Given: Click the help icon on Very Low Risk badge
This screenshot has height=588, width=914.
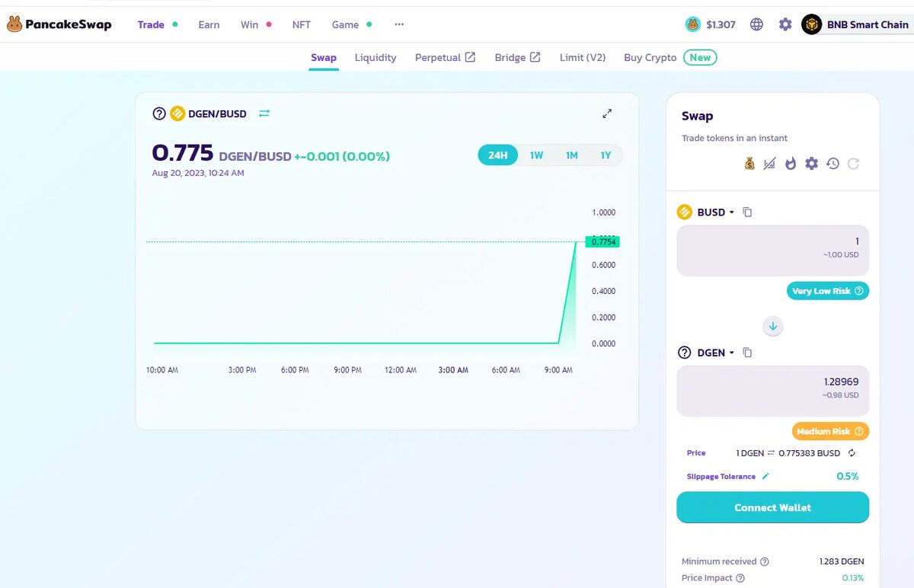Looking at the screenshot, I should (x=859, y=291).
